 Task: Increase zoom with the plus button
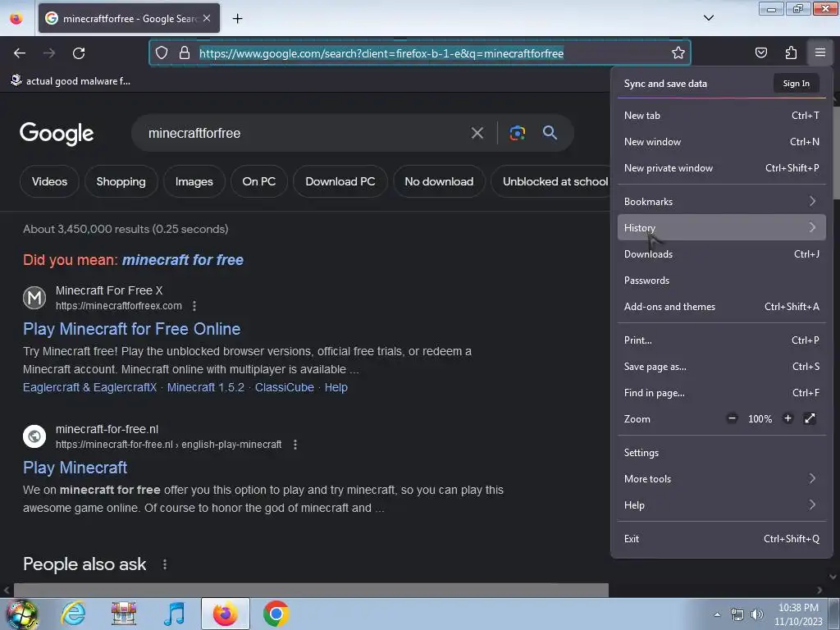787,418
